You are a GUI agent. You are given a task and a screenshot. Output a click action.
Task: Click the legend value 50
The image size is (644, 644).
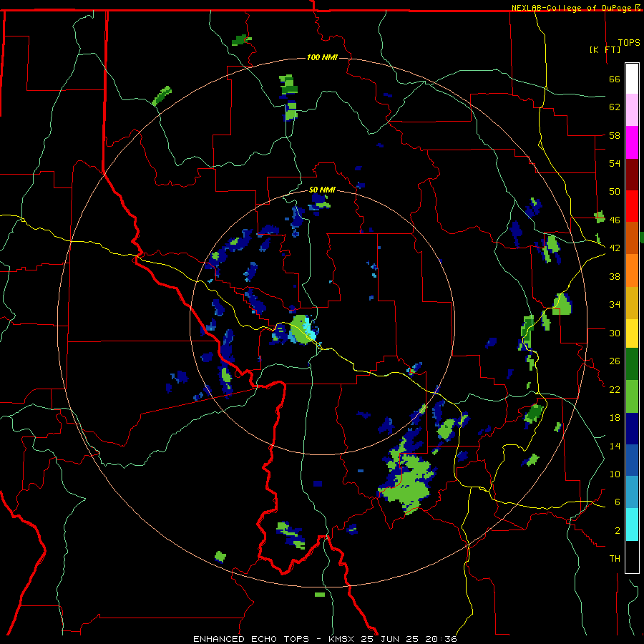pyautogui.click(x=615, y=192)
